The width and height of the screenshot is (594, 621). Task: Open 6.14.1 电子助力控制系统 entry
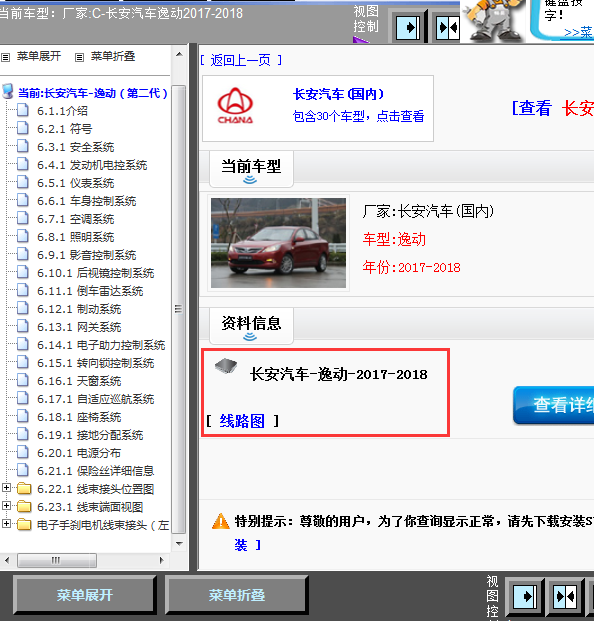coord(101,345)
